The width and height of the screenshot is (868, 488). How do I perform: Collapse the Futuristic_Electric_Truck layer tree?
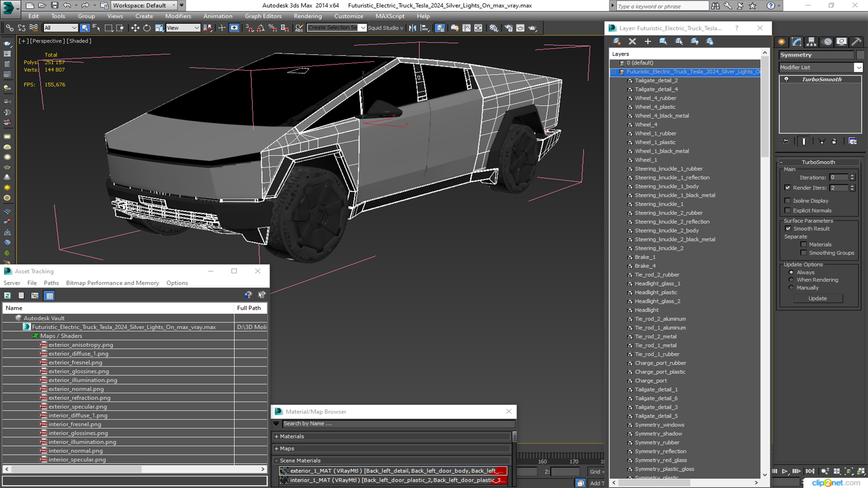(613, 72)
